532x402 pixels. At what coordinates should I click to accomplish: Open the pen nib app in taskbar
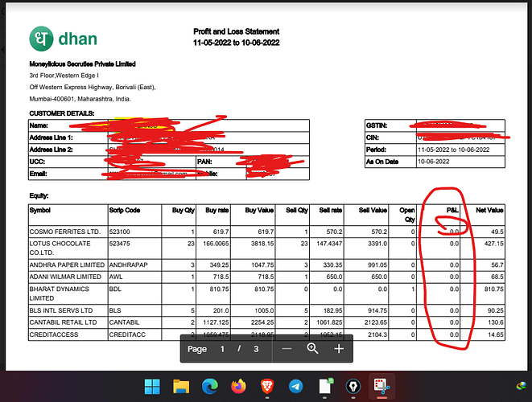(x=353, y=387)
